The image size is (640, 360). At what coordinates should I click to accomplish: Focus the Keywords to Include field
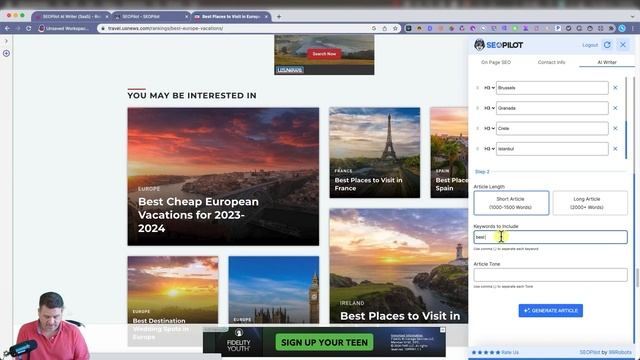coord(550,237)
